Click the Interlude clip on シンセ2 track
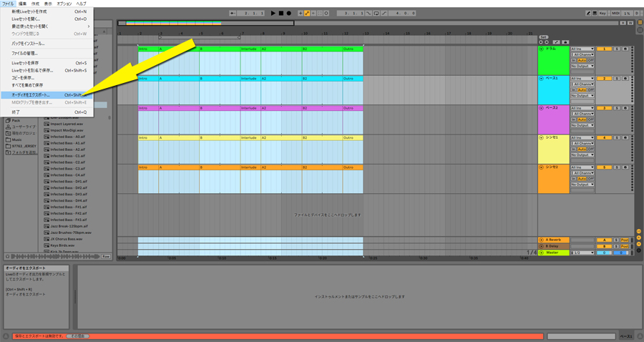Image resolution: width=644 pixels, height=342 pixels. pos(250,167)
